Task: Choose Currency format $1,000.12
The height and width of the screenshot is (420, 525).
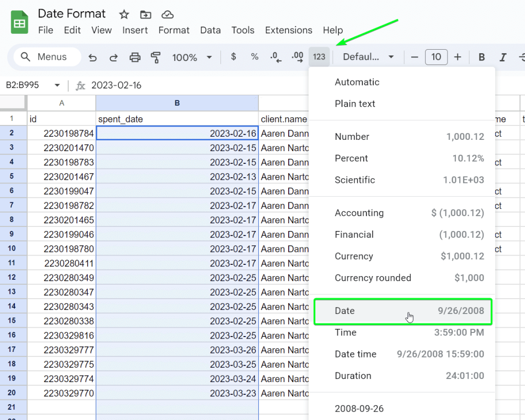Action: [402, 256]
